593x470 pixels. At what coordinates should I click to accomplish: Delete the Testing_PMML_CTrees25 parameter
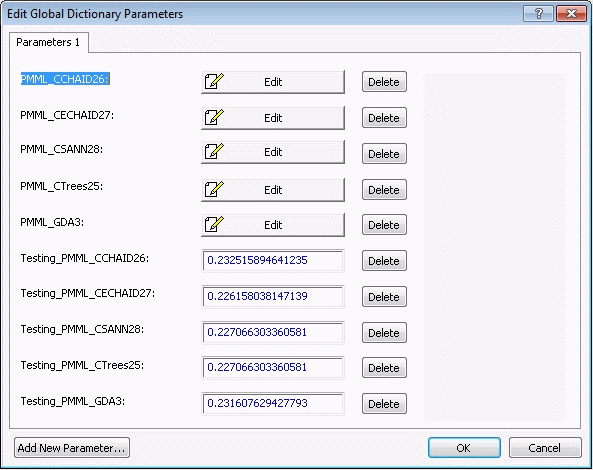pos(384,368)
